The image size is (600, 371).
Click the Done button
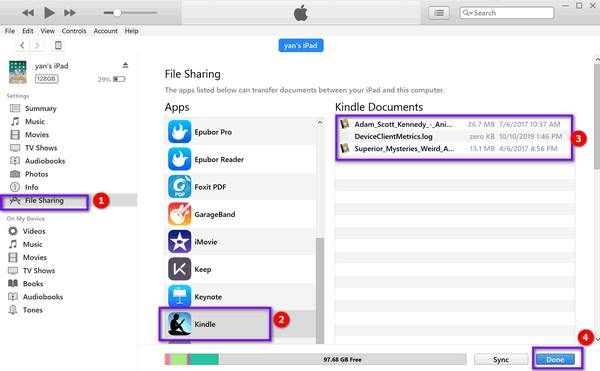[x=555, y=360]
